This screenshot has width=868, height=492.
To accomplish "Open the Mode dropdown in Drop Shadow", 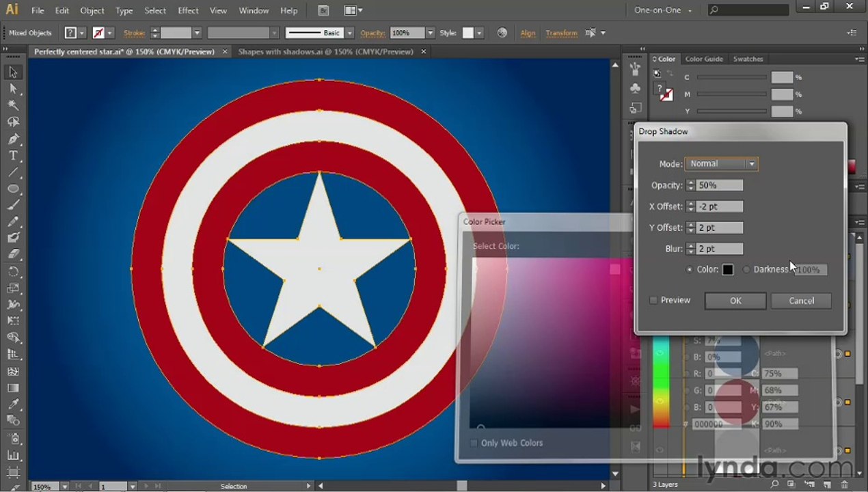I will point(722,164).
